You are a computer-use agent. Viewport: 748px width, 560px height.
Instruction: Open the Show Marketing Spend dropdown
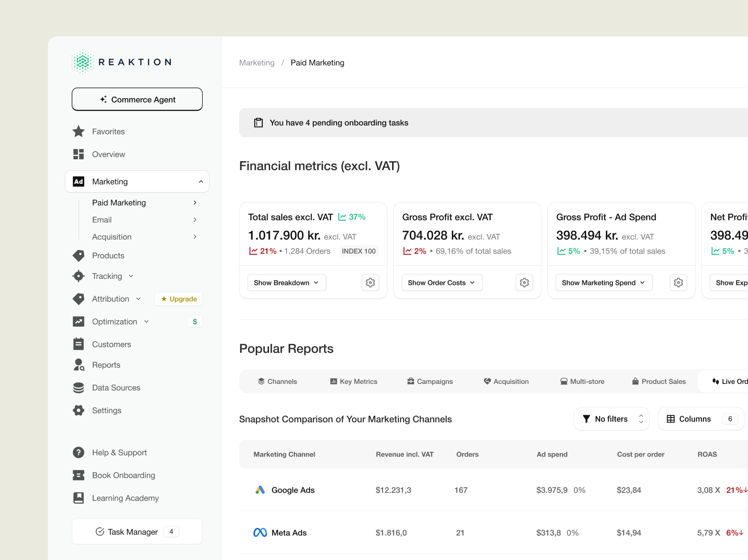pyautogui.click(x=604, y=282)
